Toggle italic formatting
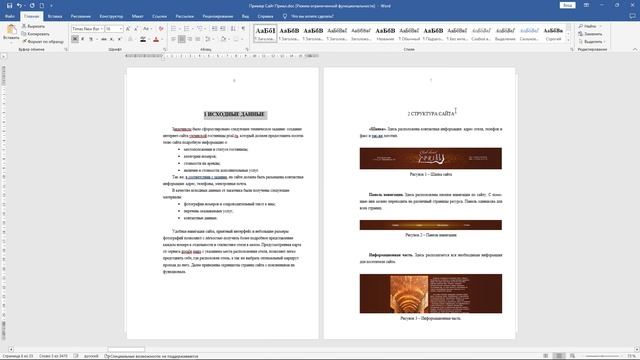The height and width of the screenshot is (360, 640). [x=83, y=39]
